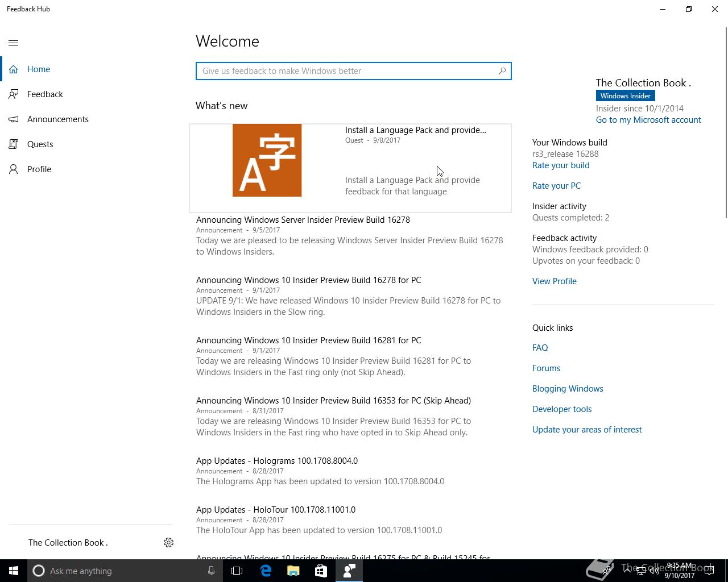Open Microsoft Store from taskbar
Screen dimensions: 728x582
[321, 571]
